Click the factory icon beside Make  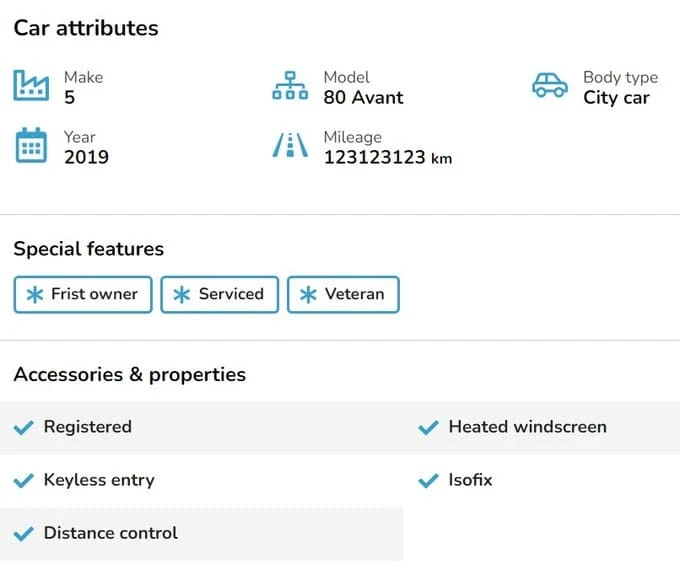pyautogui.click(x=31, y=86)
